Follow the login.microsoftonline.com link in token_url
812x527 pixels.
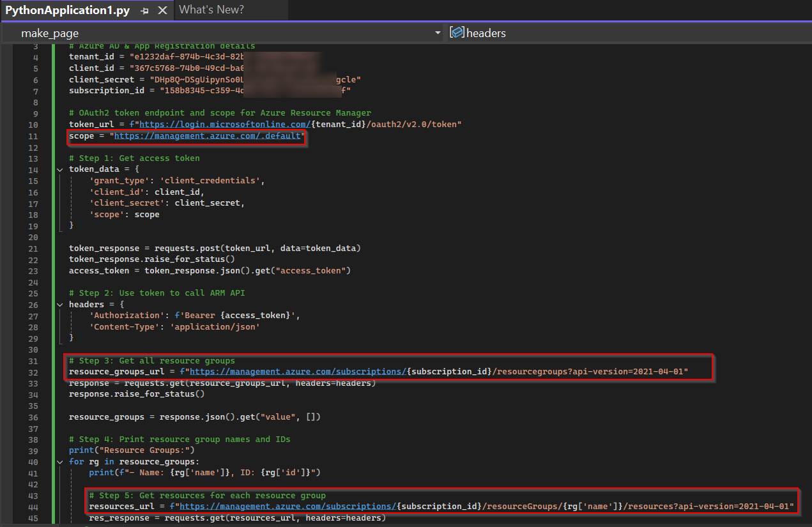[x=225, y=124]
